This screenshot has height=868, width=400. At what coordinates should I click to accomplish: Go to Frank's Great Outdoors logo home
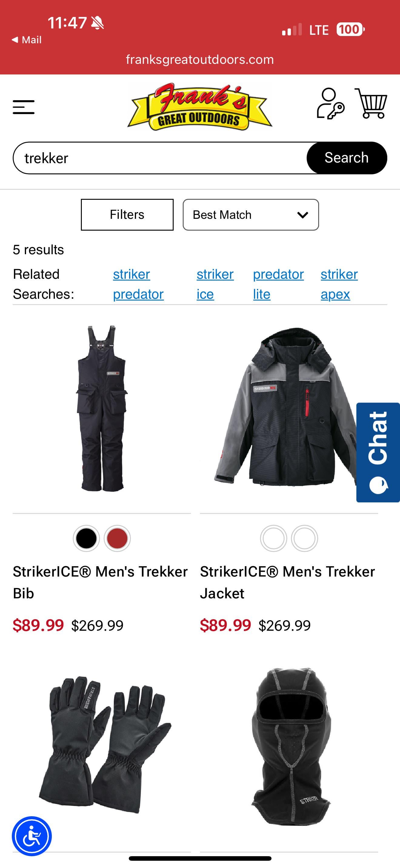pos(200,107)
